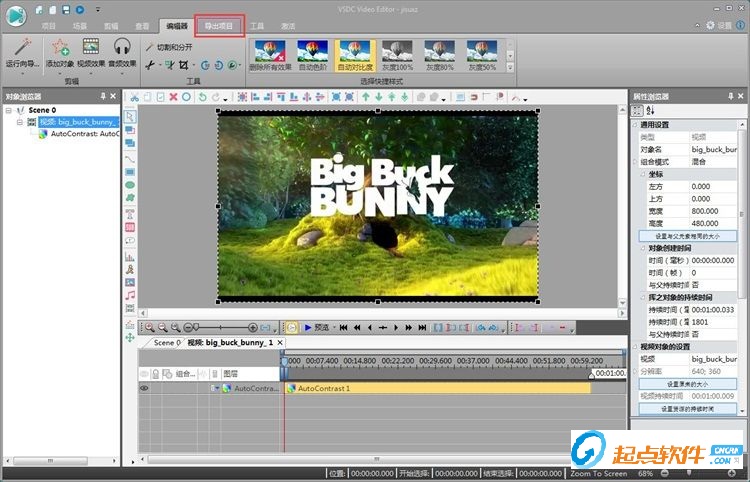This screenshot has height=482, width=750.
Task: Click the green move-down arrow icon
Action: [379, 97]
